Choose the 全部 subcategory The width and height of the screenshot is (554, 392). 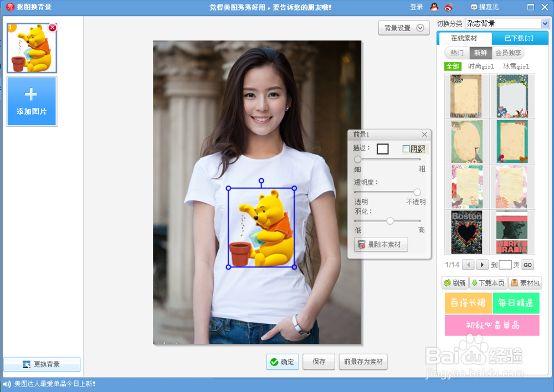point(453,66)
